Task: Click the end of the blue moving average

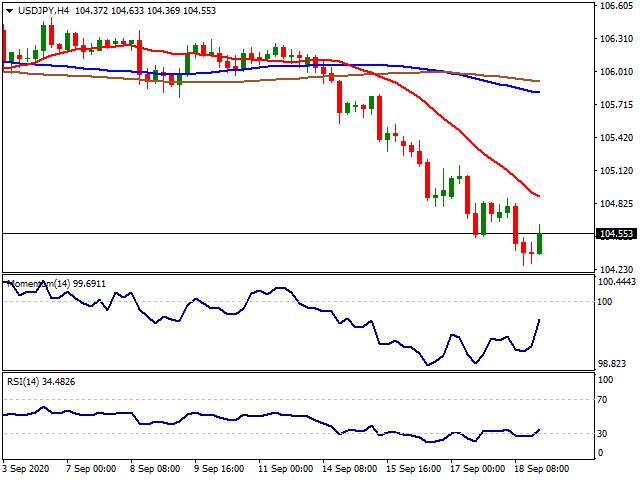Action: click(x=539, y=92)
